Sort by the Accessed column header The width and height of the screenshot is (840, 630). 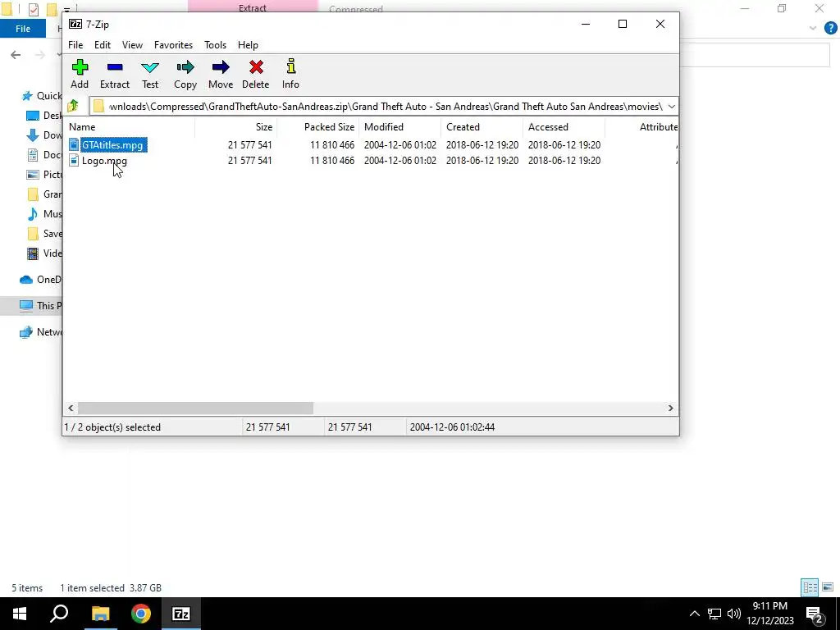[564, 127]
